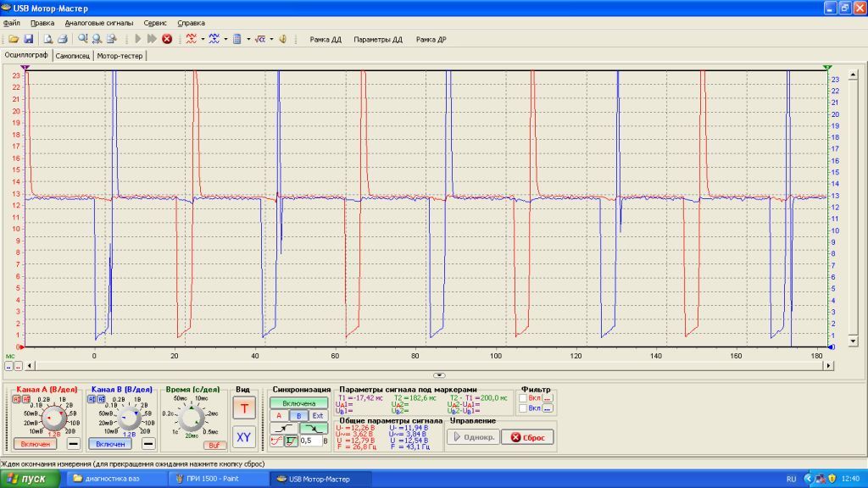
Task: Click the Канал A voltage knob
Action: pos(54,419)
